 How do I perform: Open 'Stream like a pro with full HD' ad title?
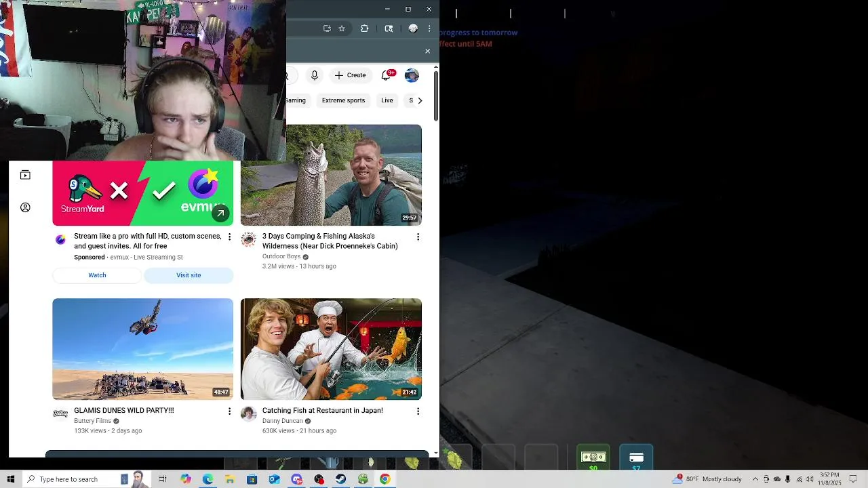point(148,241)
